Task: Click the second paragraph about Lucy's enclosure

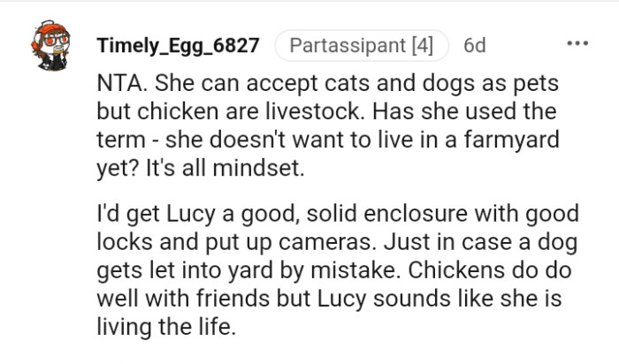Action: coord(338,270)
